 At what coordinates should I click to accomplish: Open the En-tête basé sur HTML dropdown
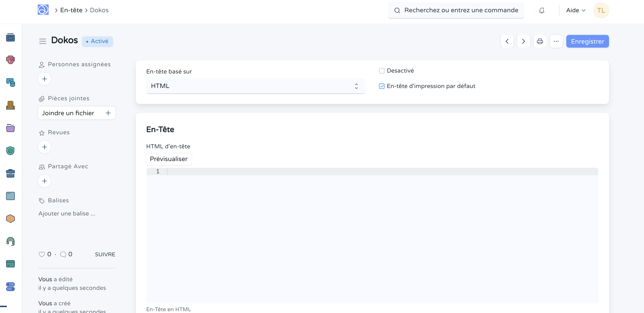[255, 86]
